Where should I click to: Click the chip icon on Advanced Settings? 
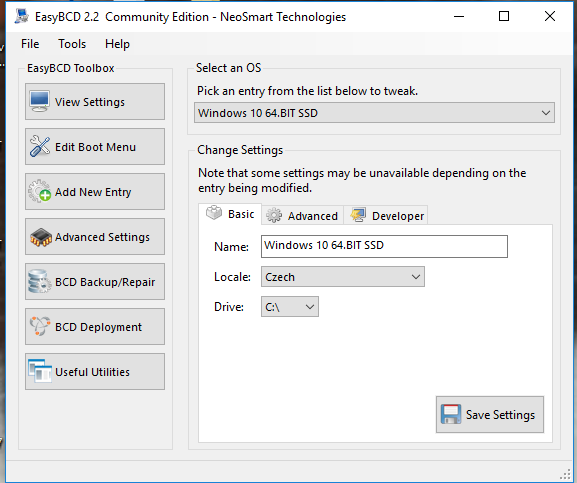click(40, 237)
